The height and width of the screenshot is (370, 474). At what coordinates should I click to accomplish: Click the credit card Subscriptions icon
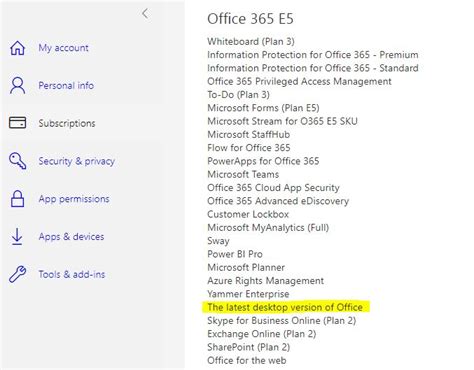17,123
